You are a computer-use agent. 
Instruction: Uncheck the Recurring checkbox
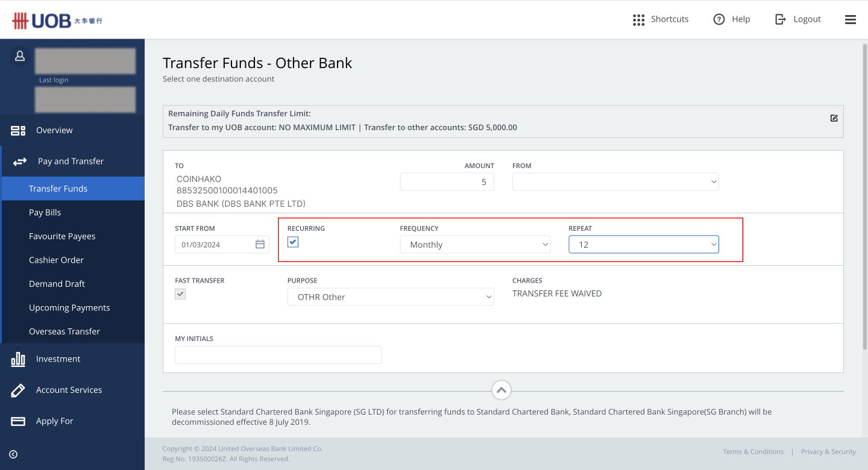[x=293, y=242]
